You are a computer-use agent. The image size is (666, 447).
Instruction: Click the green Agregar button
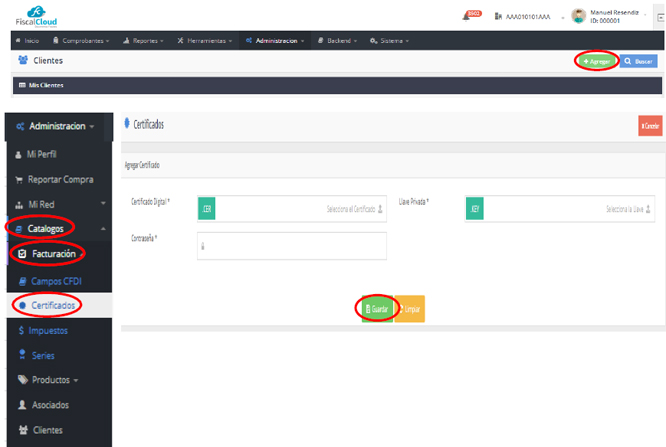click(x=597, y=61)
